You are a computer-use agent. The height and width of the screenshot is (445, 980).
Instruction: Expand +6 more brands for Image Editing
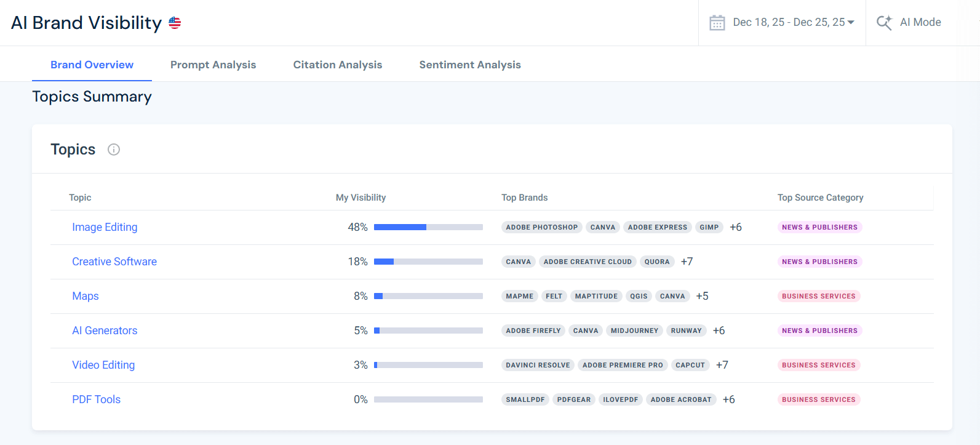736,227
